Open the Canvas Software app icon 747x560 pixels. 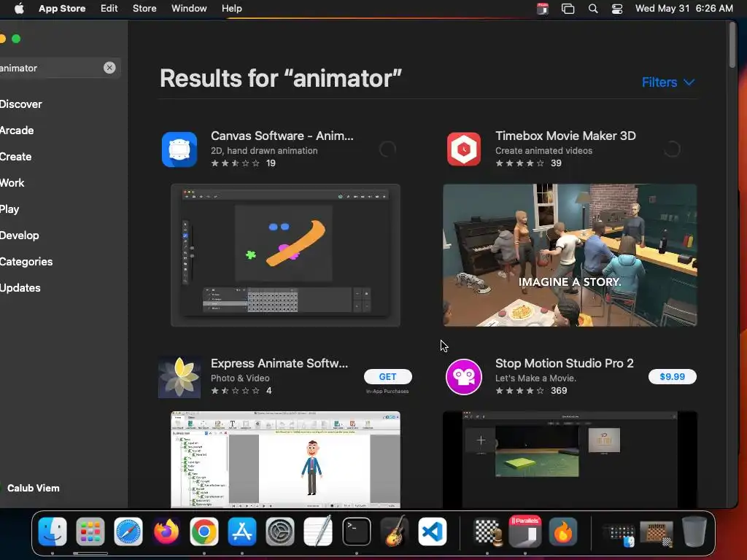click(x=179, y=149)
